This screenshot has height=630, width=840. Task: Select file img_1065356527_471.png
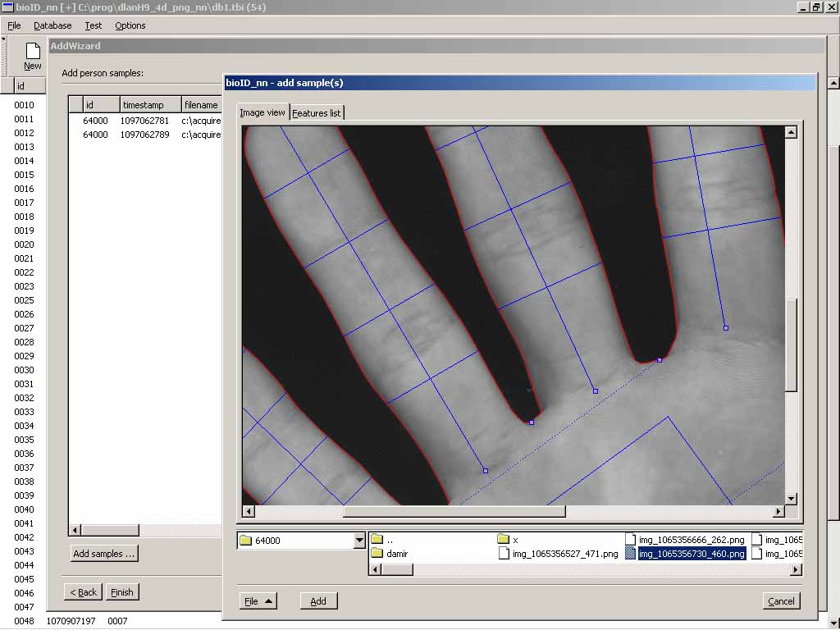[564, 554]
